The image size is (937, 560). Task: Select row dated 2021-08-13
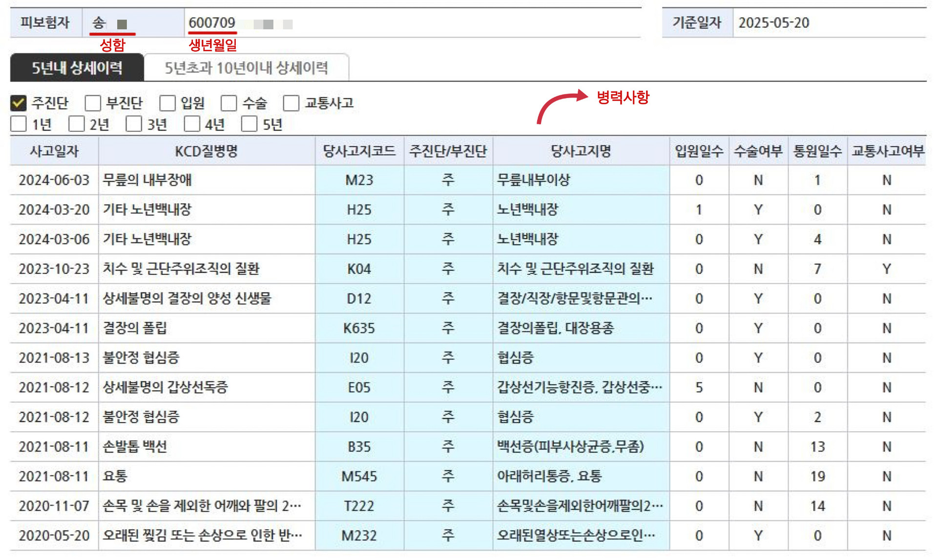[468, 358]
